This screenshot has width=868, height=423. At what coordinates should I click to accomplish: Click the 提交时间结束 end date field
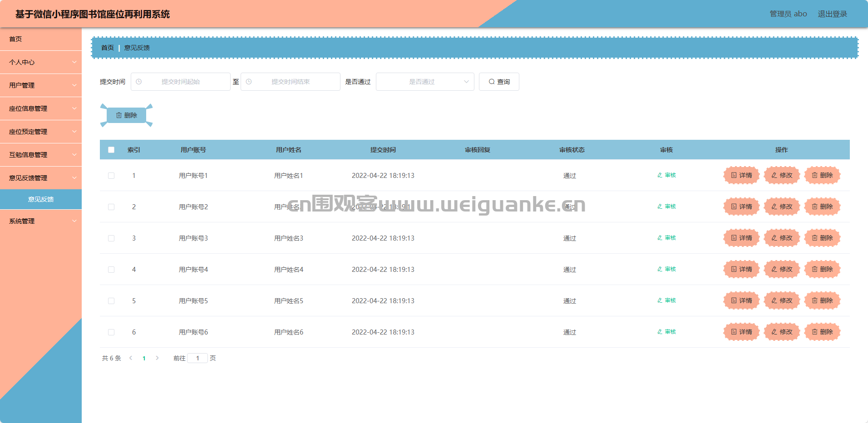point(291,82)
